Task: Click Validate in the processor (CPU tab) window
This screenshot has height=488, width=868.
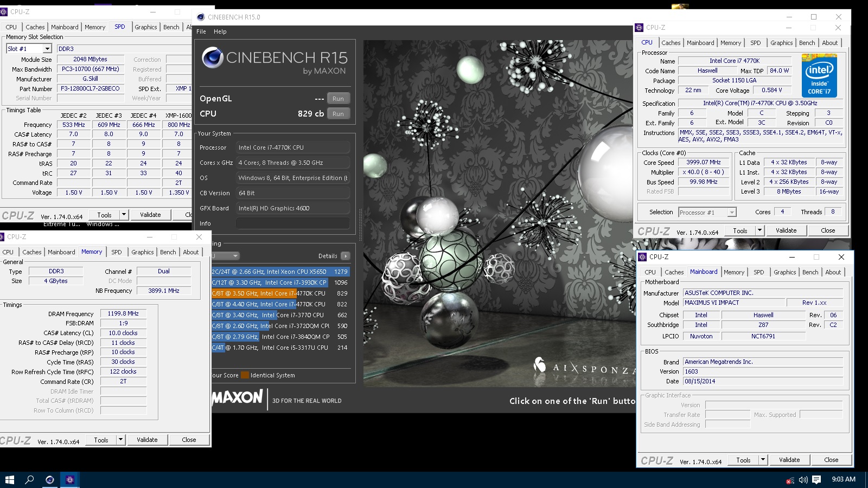Action: click(x=786, y=230)
